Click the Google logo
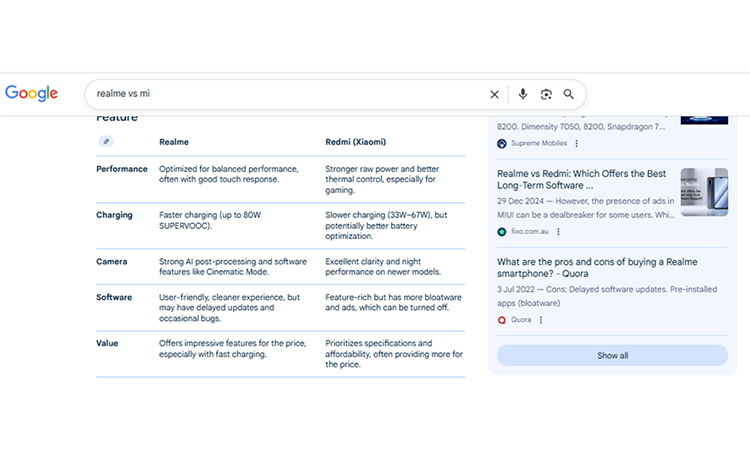This screenshot has height=450, width=750. coord(32,93)
